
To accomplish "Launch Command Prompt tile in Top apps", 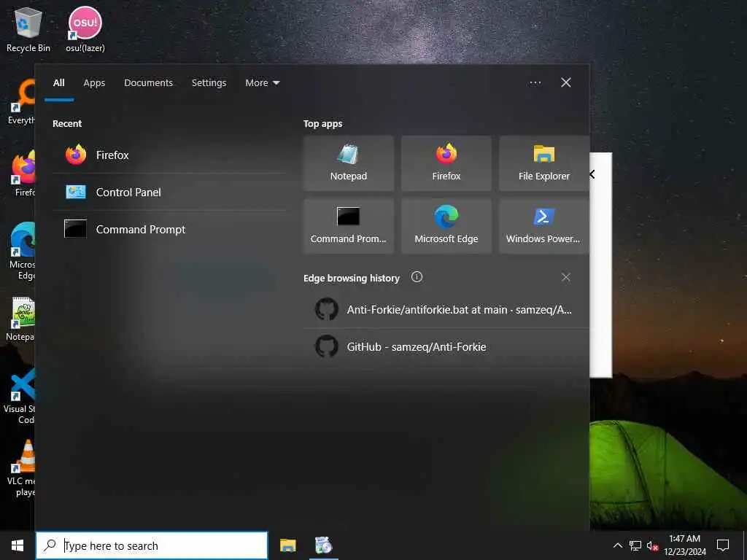I will 349,226.
